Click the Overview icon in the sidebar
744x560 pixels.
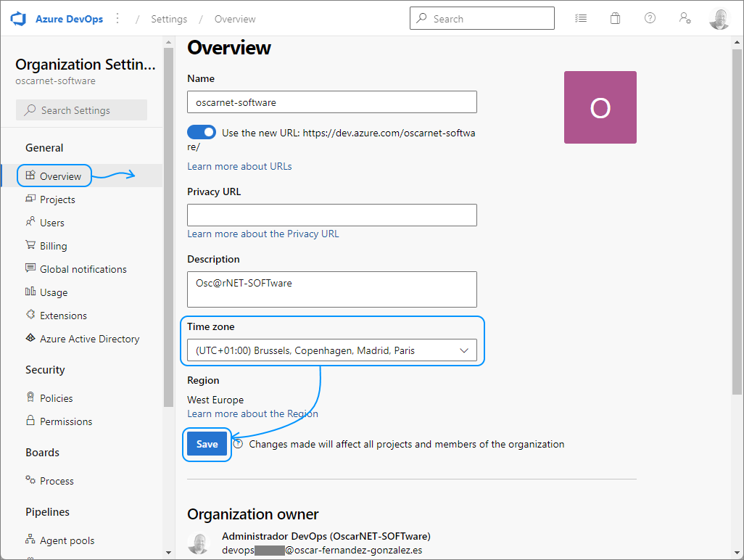30,175
